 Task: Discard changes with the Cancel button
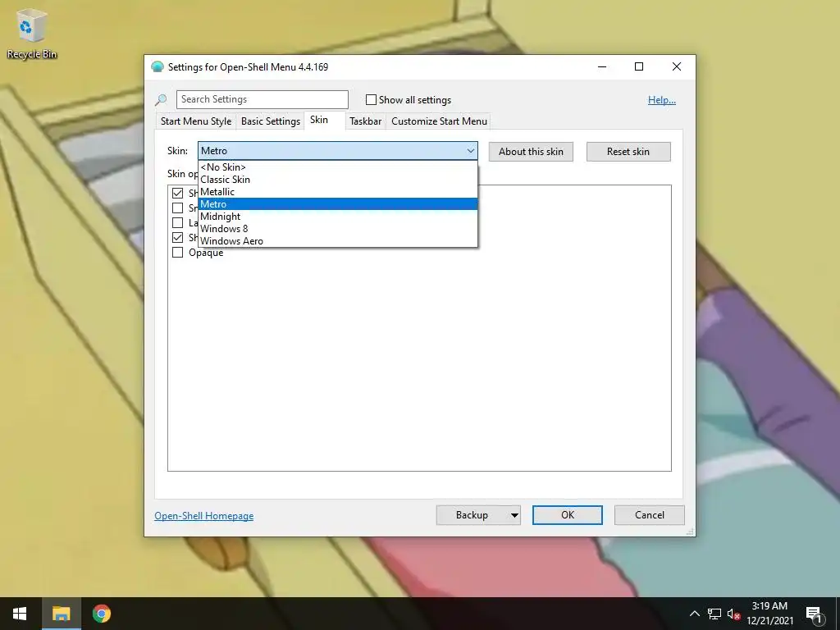tap(650, 515)
